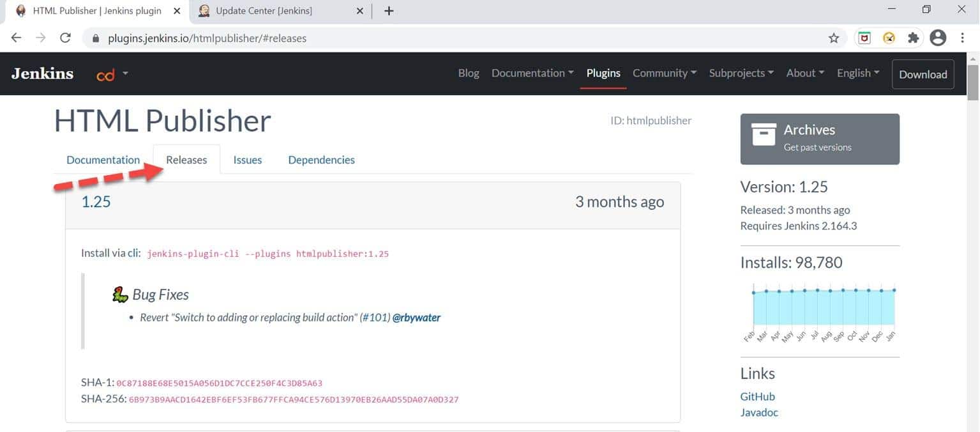This screenshot has width=980, height=432.
Task: Click the Jenkins logo
Action: coord(42,73)
